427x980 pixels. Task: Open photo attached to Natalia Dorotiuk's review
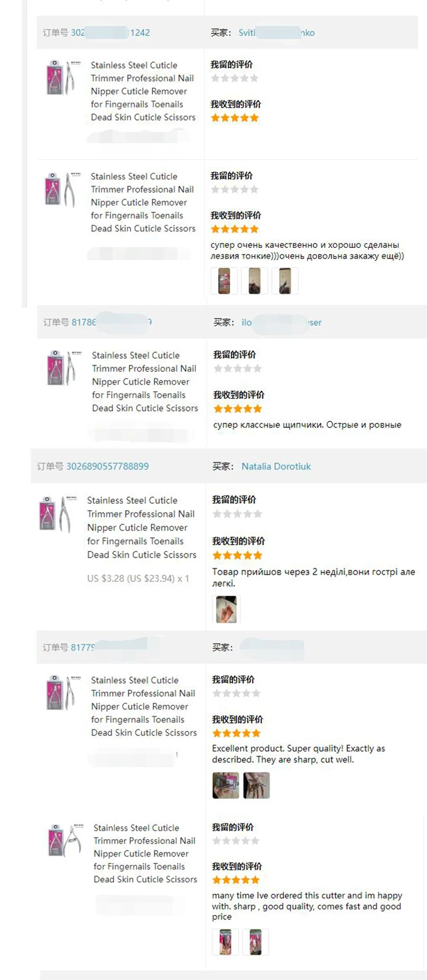pyautogui.click(x=226, y=609)
